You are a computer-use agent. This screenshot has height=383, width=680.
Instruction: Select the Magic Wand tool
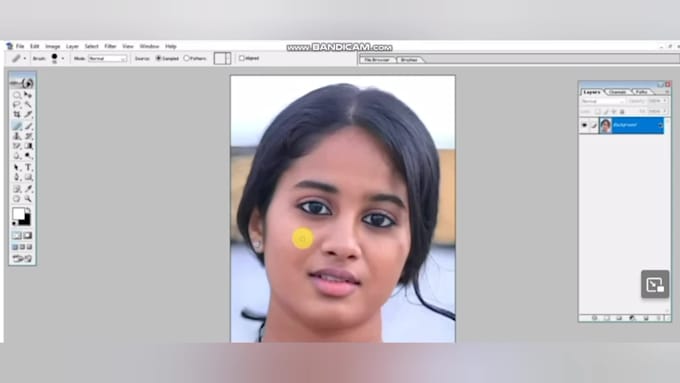[28, 105]
